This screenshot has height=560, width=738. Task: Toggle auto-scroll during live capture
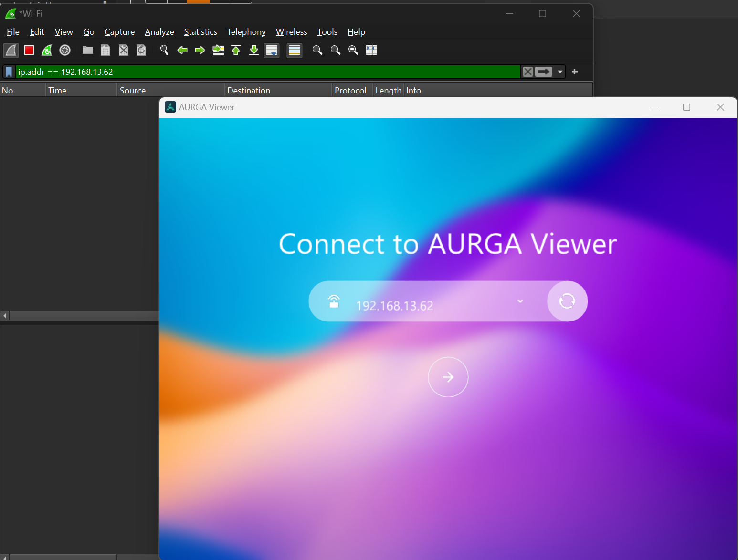(x=272, y=50)
